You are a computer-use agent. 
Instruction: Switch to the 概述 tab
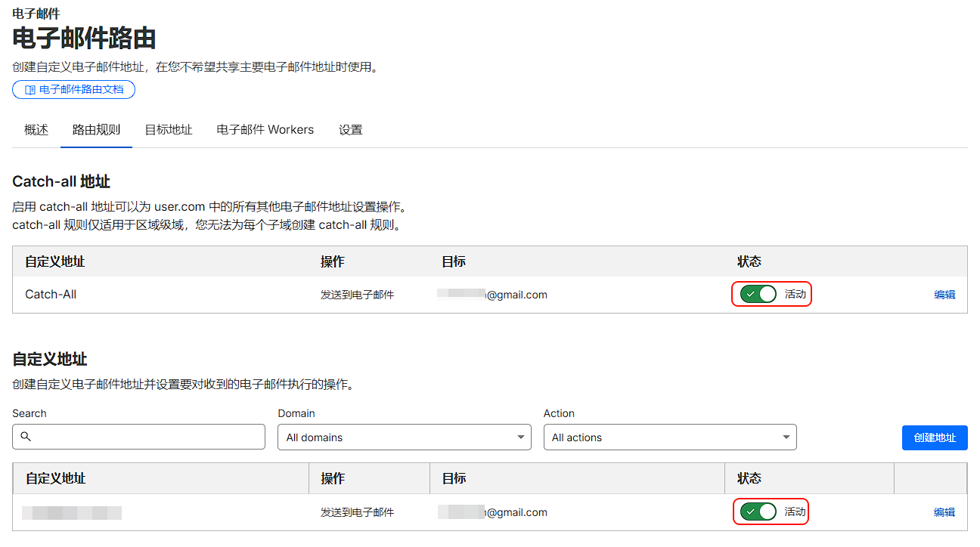click(35, 129)
